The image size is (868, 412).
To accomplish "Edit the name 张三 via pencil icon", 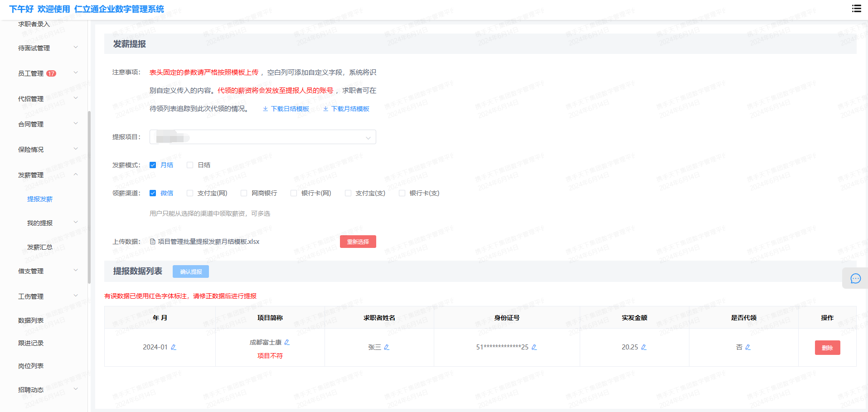I will 387,347.
